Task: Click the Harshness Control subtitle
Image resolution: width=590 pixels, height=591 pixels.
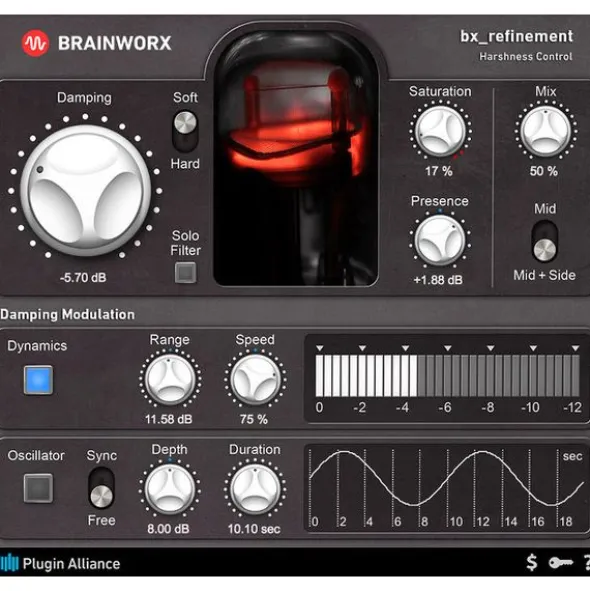Action: (526, 57)
